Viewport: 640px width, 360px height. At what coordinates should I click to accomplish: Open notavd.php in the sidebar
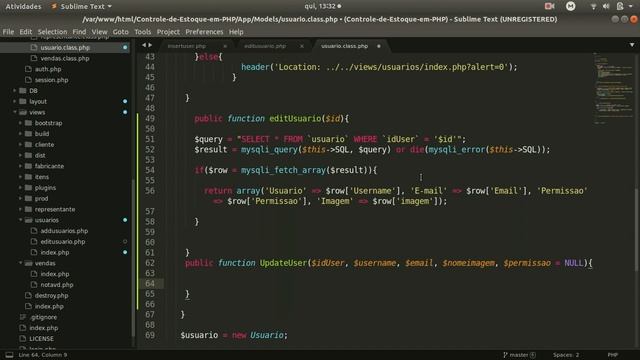tap(57, 285)
